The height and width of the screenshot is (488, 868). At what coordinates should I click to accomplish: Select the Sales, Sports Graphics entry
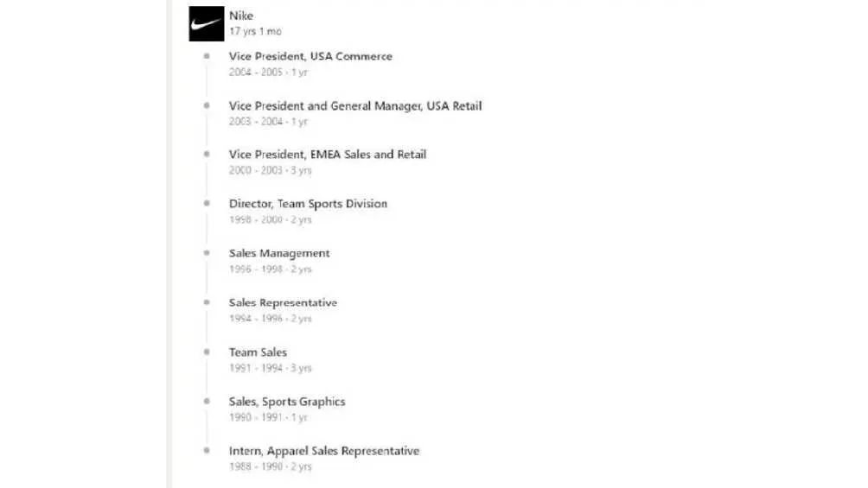[287, 401]
